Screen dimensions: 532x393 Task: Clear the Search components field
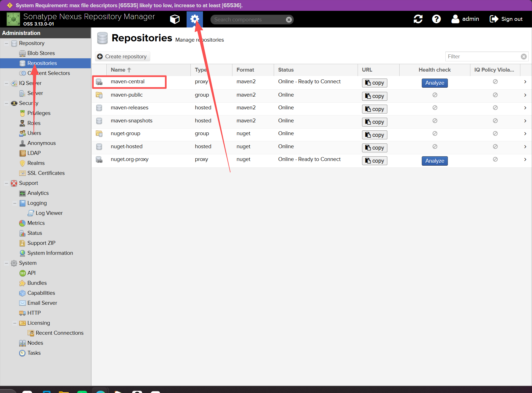tap(289, 20)
